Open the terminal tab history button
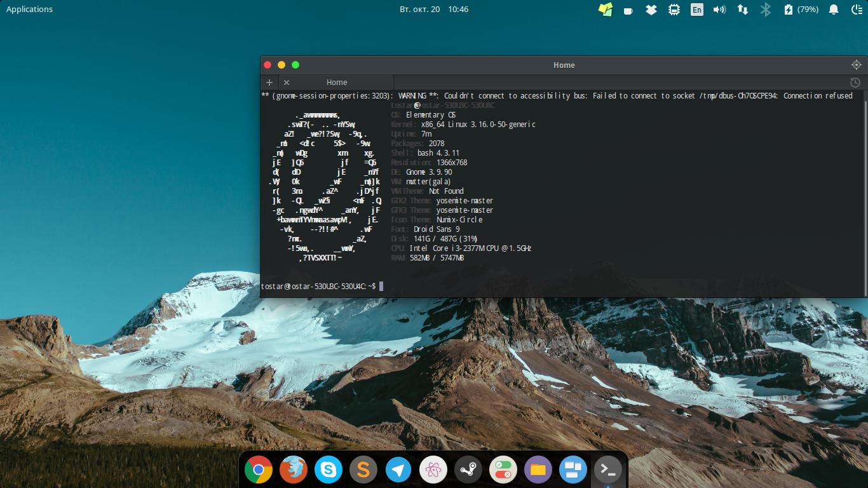 (855, 83)
